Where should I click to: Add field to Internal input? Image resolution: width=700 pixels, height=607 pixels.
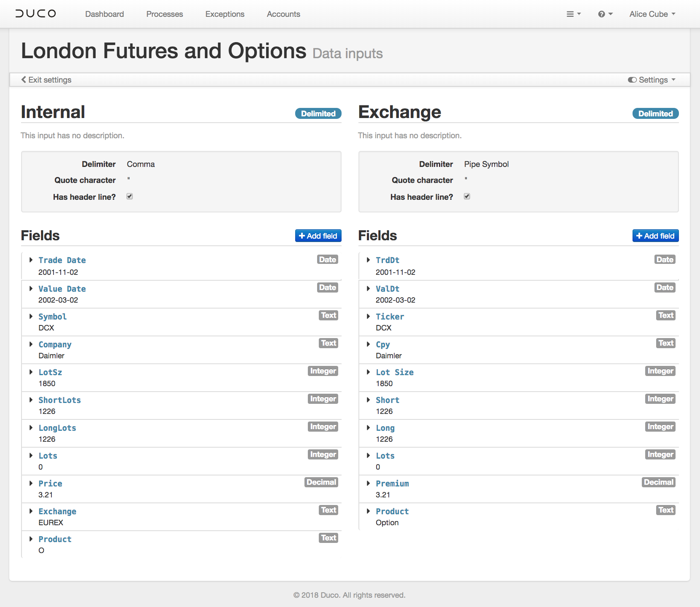point(318,236)
